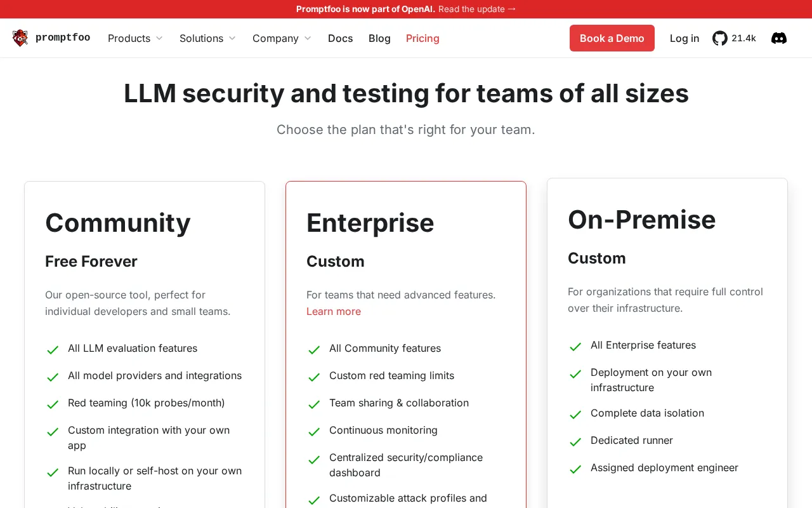Click Learn more in Enterprise card
812x508 pixels.
334,311
